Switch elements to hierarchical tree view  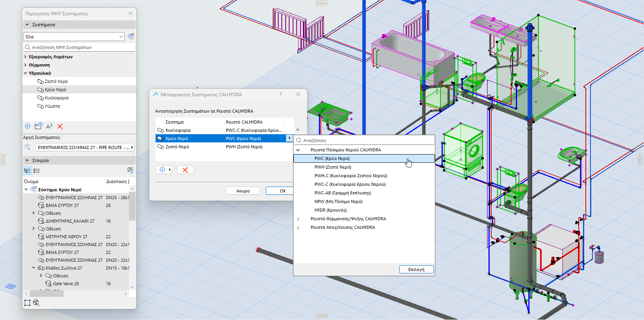click(x=27, y=171)
